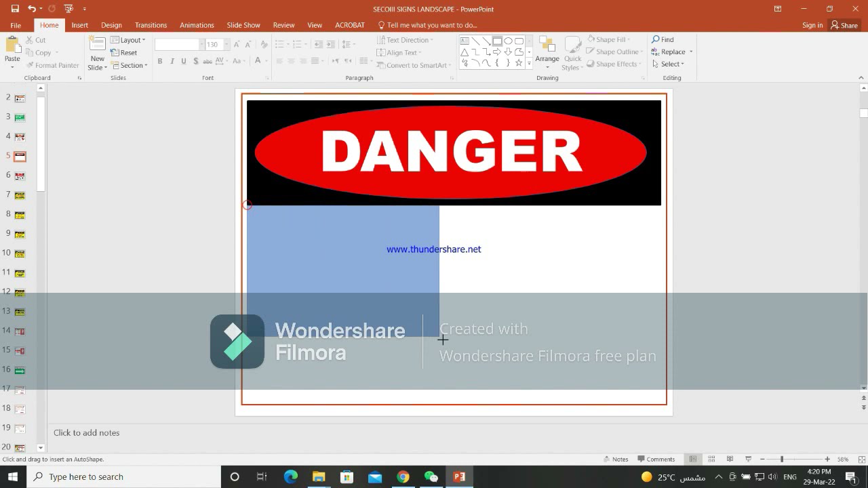Save the presentation from quick access toolbar
Image resolution: width=868 pixels, height=488 pixels.
[x=15, y=9]
